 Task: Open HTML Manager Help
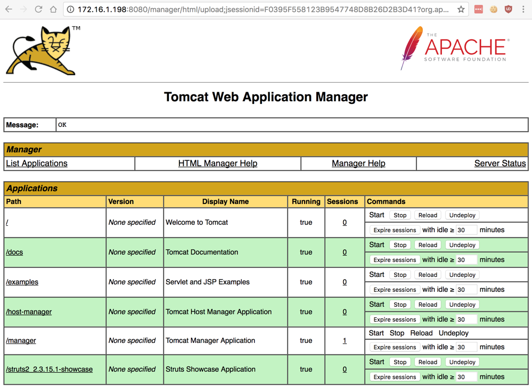click(217, 164)
